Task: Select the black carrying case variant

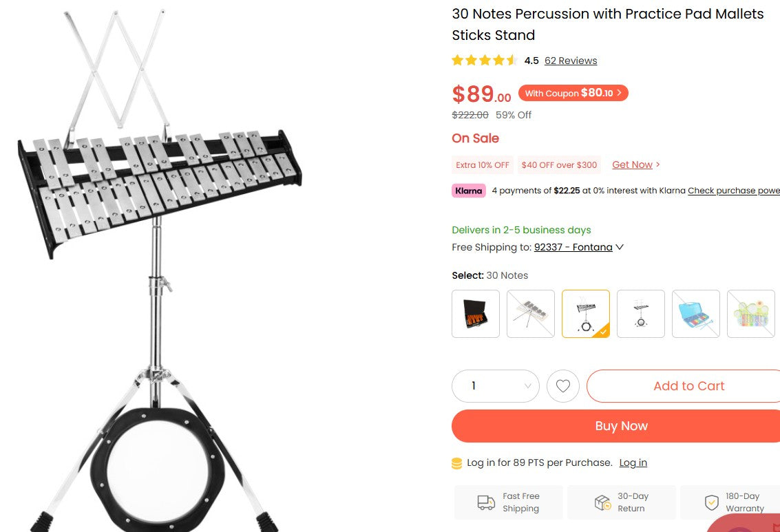Action: (475, 313)
